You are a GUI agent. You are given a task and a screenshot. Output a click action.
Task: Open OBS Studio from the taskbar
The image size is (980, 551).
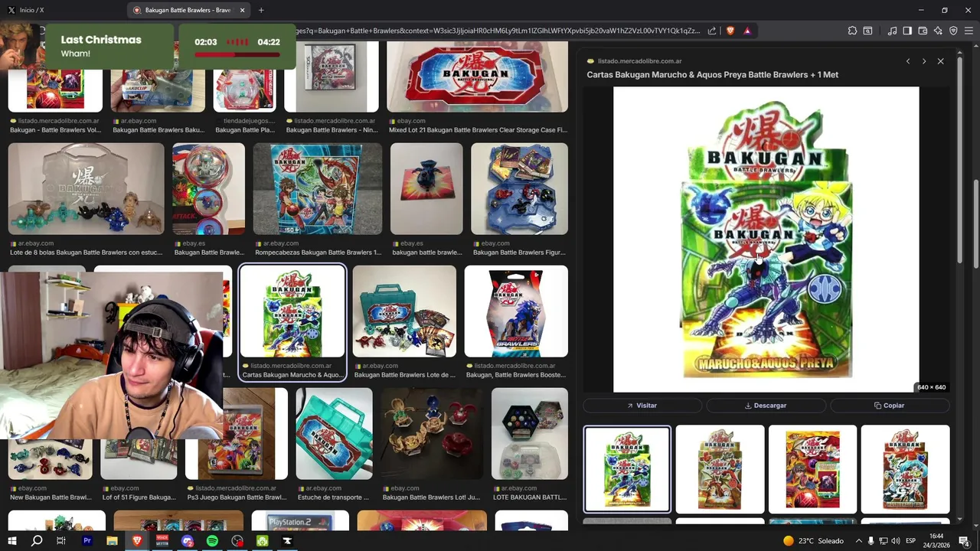pos(237,541)
